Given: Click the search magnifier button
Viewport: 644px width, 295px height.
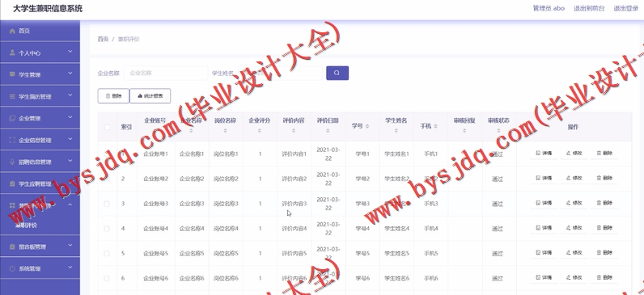Looking at the screenshot, I should (337, 73).
